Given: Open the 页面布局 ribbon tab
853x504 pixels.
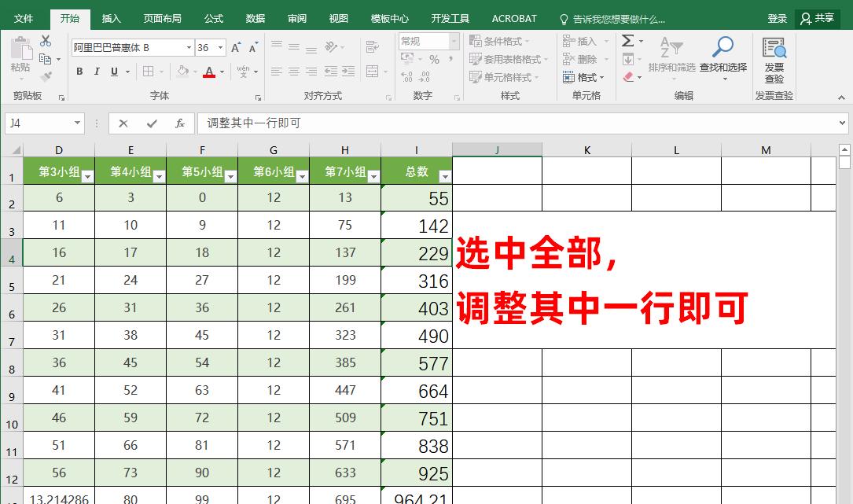Looking at the screenshot, I should pyautogui.click(x=162, y=18).
